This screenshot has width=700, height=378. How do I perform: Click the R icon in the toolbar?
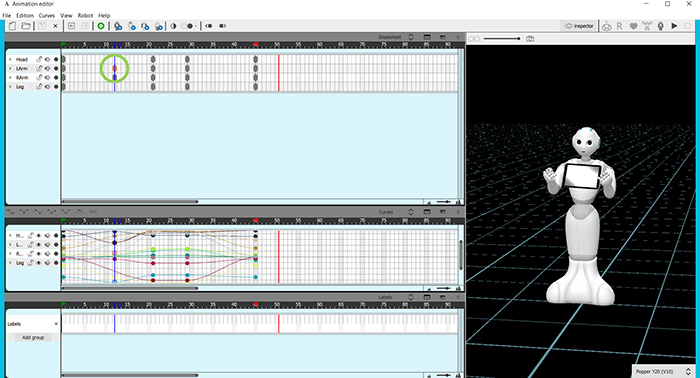[x=619, y=26]
